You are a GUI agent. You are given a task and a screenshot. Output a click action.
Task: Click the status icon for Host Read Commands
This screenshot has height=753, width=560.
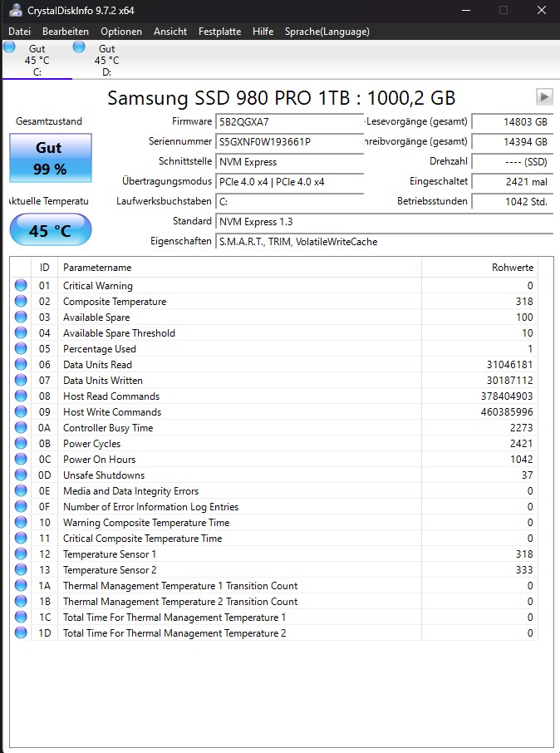coord(21,396)
